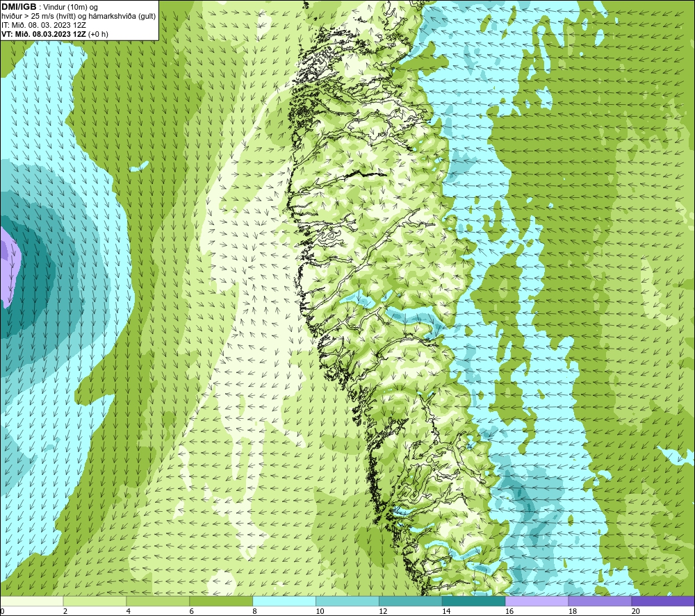Click the "IT: Mið. 08. 03. 2023 12Z" line
This screenshot has width=695, height=616.
click(43, 25)
